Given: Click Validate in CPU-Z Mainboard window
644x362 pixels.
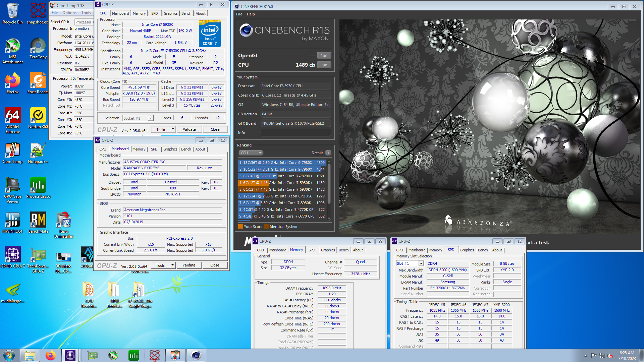Looking at the screenshot, I should click(x=189, y=265).
